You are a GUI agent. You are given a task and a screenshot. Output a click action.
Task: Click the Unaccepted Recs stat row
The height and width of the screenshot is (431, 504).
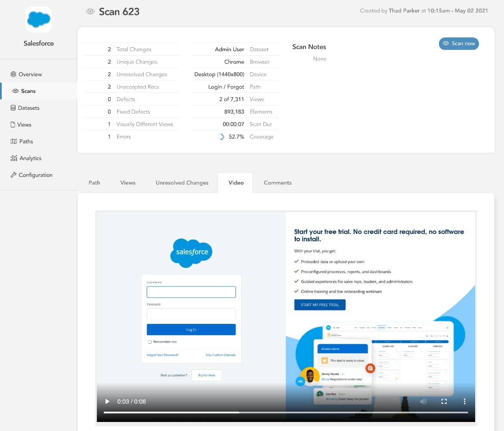pyautogui.click(x=132, y=87)
